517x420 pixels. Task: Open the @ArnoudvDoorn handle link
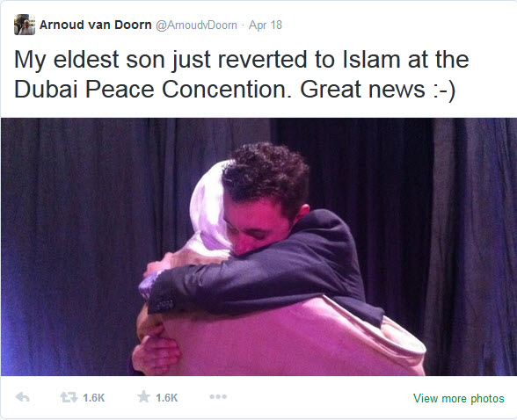point(196,25)
